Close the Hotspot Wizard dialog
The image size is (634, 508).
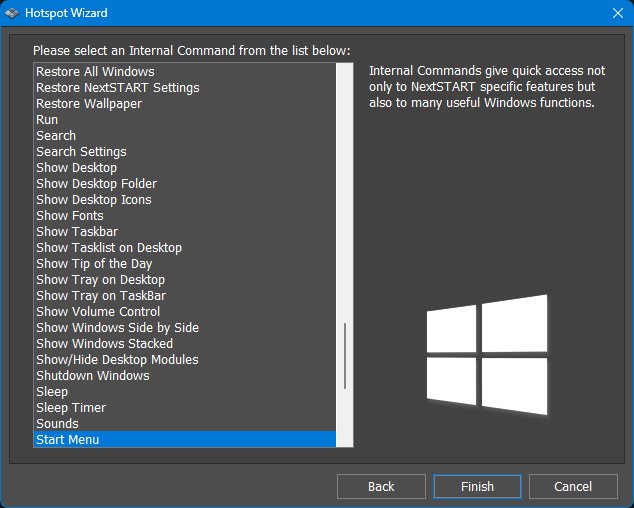[x=617, y=13]
